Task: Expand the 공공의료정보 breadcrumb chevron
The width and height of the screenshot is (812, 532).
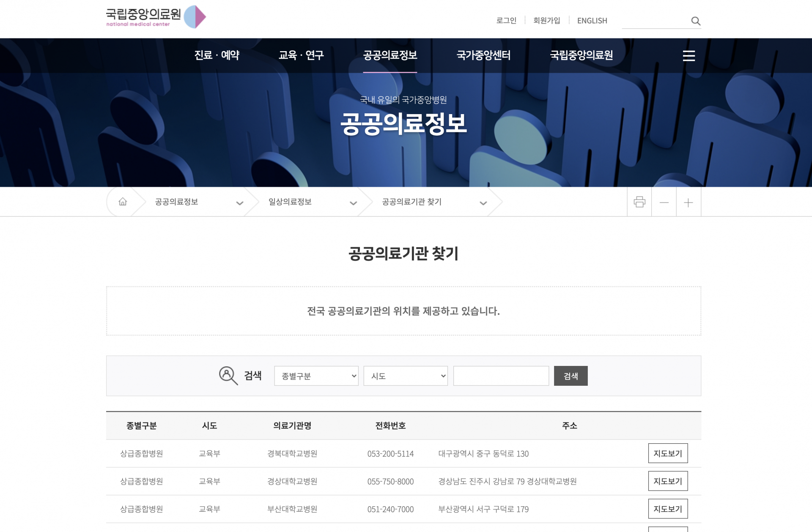Action: click(x=240, y=203)
